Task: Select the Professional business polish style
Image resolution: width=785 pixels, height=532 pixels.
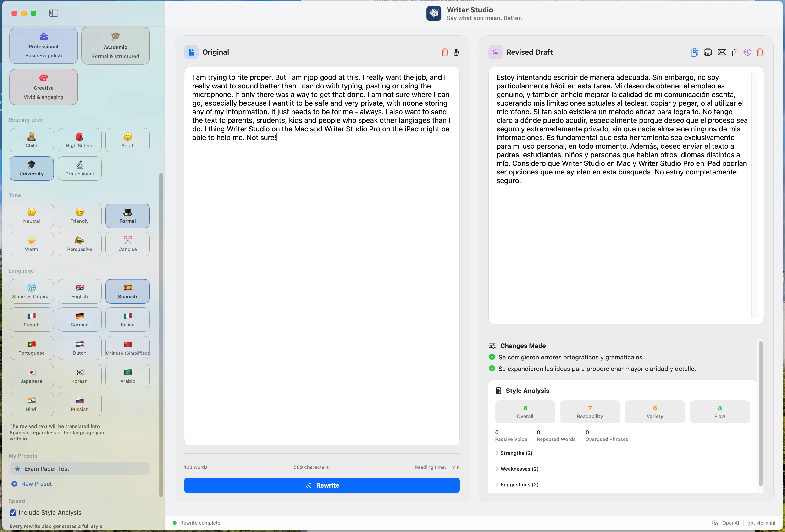Action: click(x=44, y=46)
